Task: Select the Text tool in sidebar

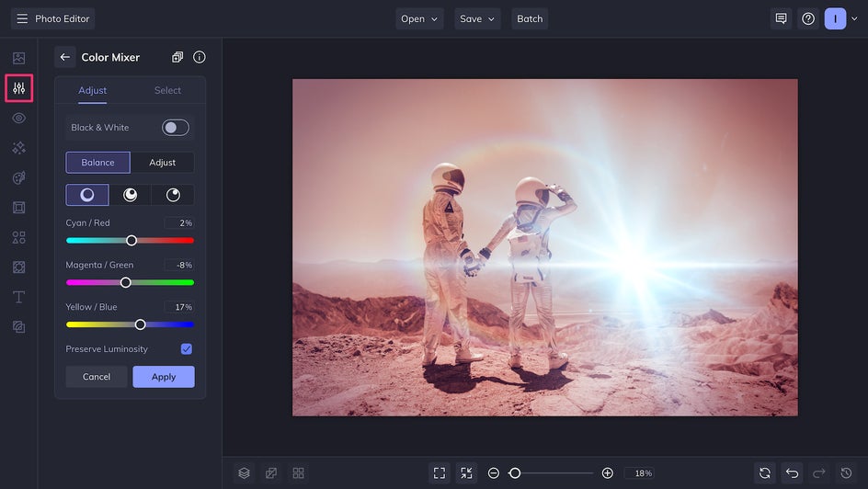Action: click(18, 297)
